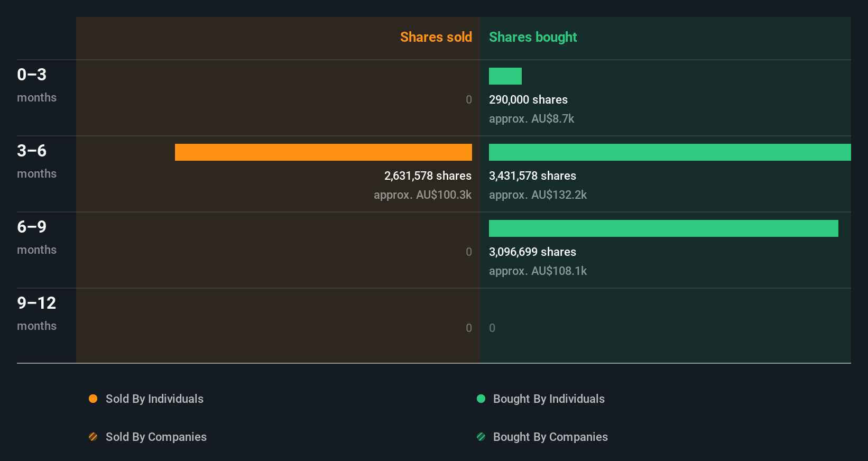The height and width of the screenshot is (461, 868).
Task: Click the orange Sold By Individuals legend dot
Action: 93,399
